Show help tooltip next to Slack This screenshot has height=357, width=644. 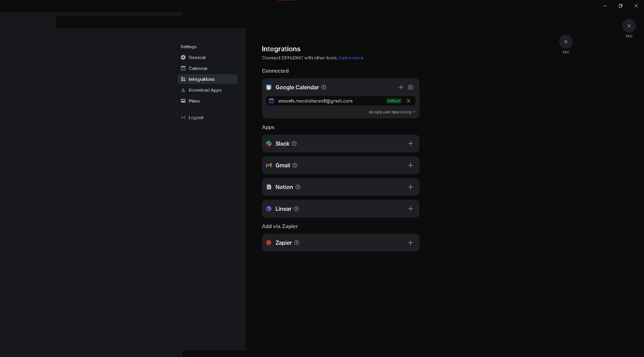pos(294,144)
